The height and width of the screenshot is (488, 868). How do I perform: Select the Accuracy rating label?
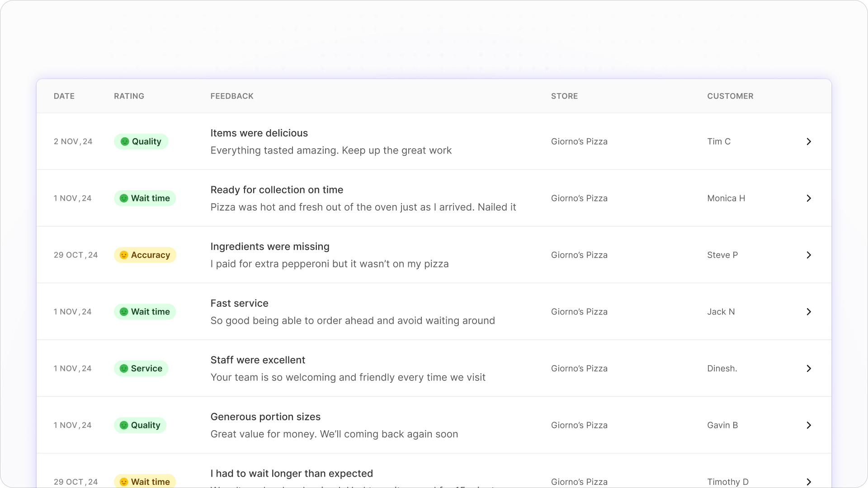[151, 255]
